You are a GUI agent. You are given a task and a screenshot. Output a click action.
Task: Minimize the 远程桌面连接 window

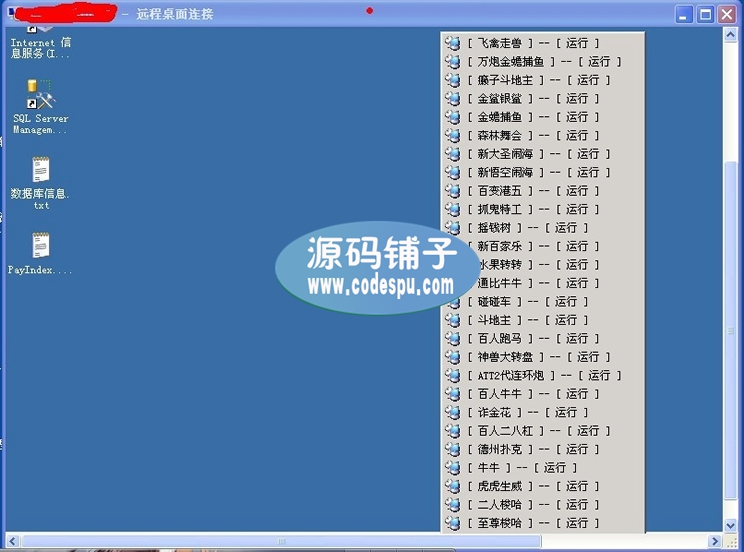pyautogui.click(x=683, y=14)
